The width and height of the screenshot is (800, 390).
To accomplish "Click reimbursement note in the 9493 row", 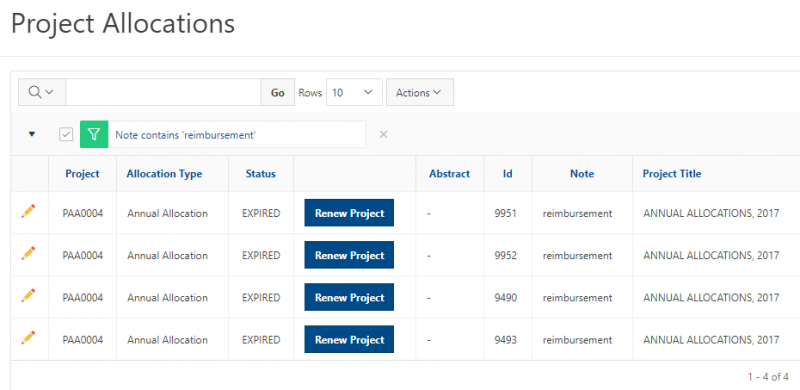I will pyautogui.click(x=577, y=339).
